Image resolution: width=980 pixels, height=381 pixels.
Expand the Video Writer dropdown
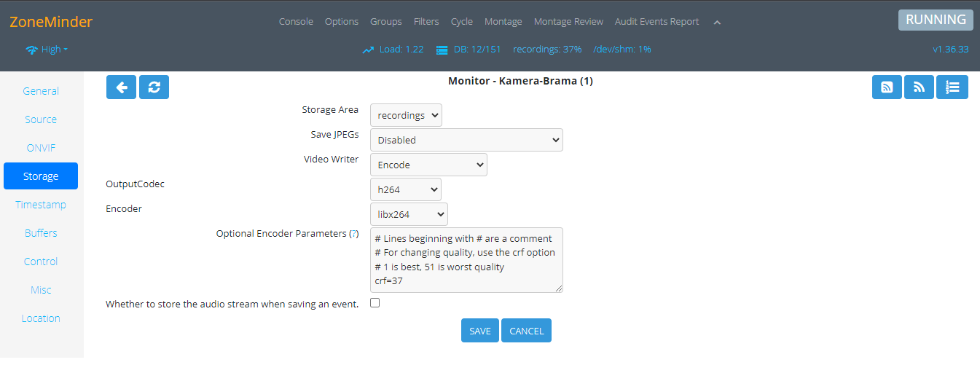click(x=428, y=165)
